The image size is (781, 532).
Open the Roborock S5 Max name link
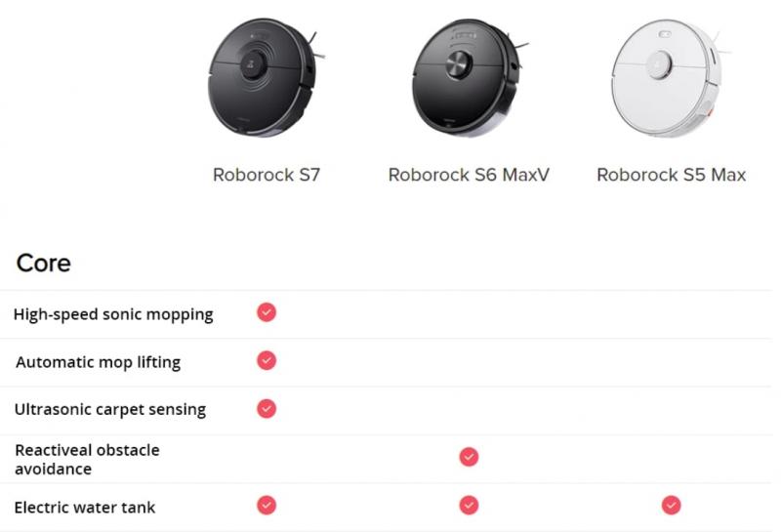click(x=672, y=175)
